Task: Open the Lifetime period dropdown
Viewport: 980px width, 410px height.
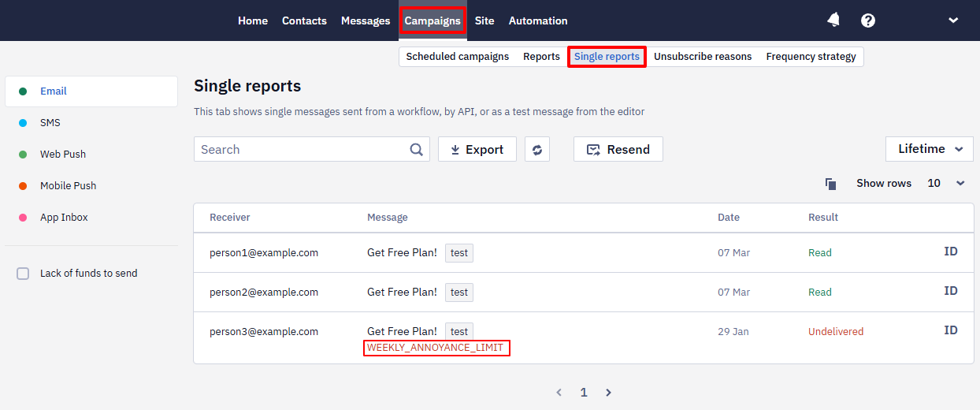Action: (930, 149)
